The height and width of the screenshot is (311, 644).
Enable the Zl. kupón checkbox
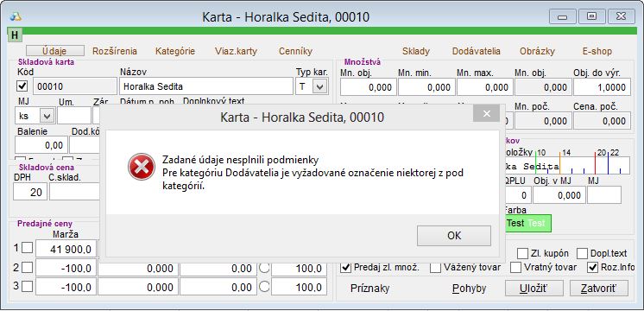[x=522, y=253]
